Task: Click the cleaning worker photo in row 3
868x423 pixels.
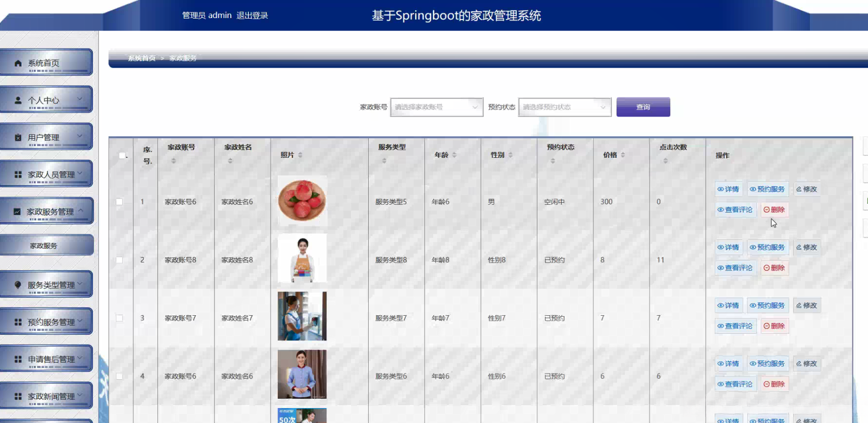Action: coord(302,316)
